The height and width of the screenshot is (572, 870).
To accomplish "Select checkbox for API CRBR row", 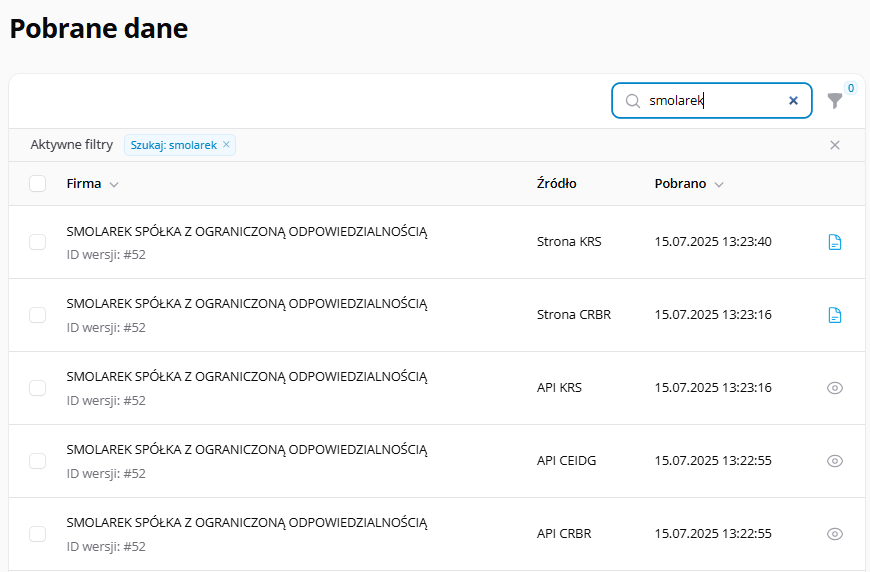I will tap(37, 534).
